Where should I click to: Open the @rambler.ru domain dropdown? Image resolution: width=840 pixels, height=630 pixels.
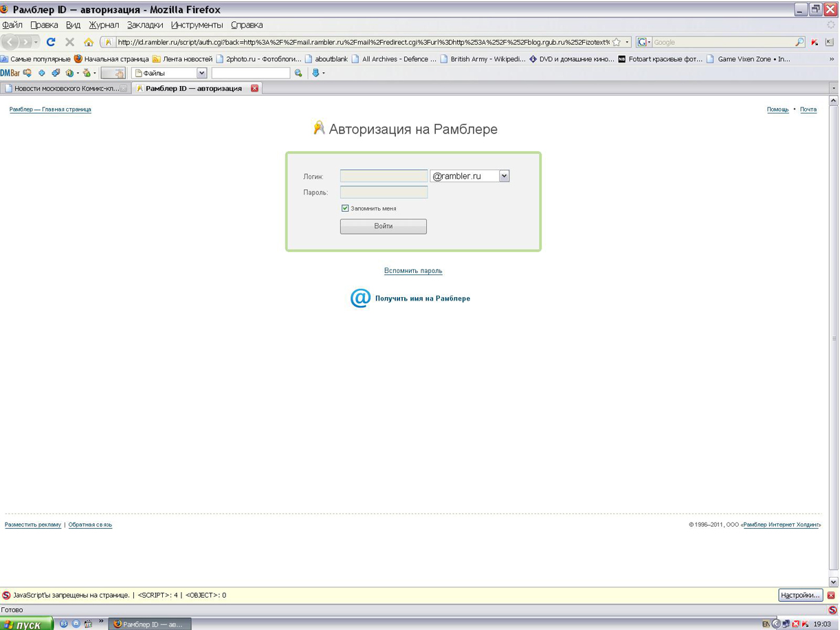click(x=504, y=176)
